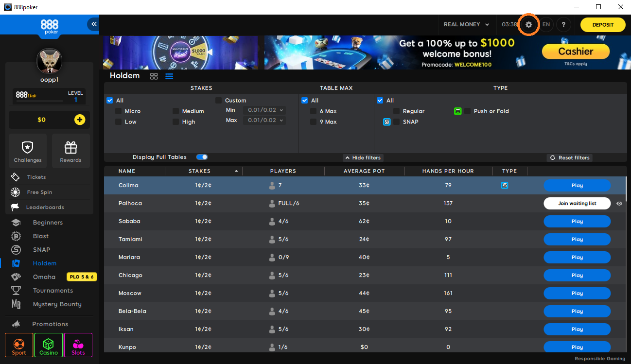
Task: Check the Micro stakes checkbox
Action: click(x=119, y=111)
